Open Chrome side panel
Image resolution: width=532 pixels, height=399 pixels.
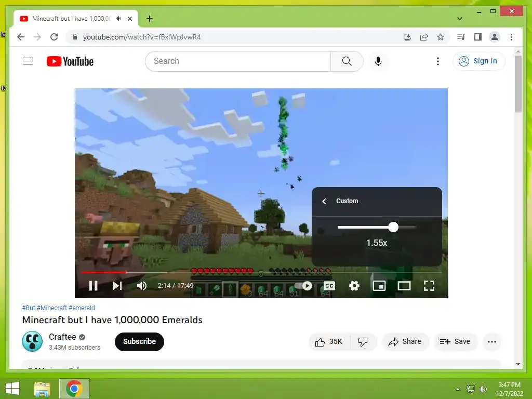(478, 37)
